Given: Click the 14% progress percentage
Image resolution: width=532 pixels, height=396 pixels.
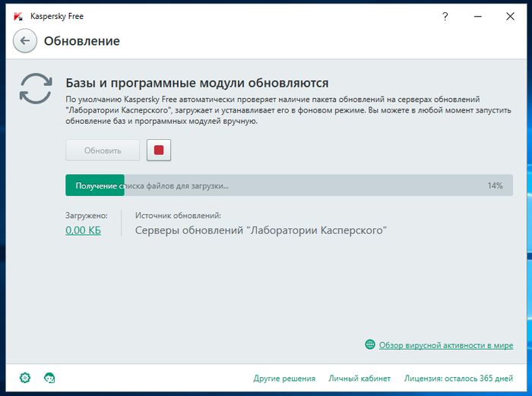Looking at the screenshot, I should pyautogui.click(x=495, y=185).
